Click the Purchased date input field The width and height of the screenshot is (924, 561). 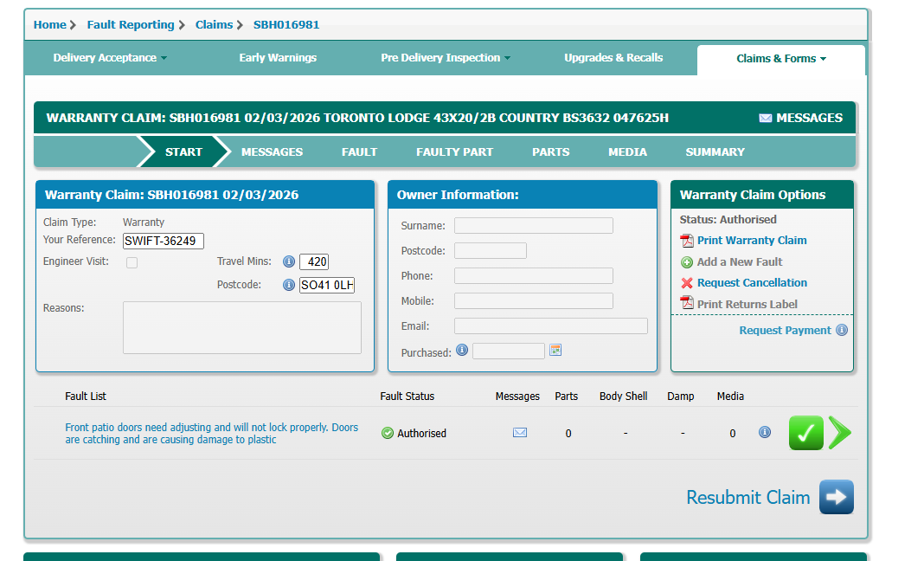(509, 351)
